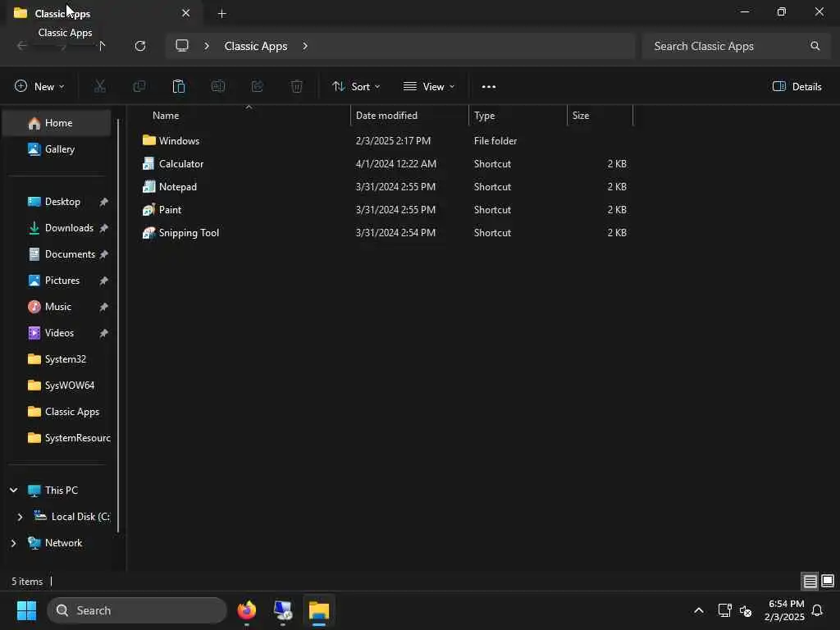The width and height of the screenshot is (840, 630).
Task: Close the Classic Apps tab
Action: pos(186,13)
